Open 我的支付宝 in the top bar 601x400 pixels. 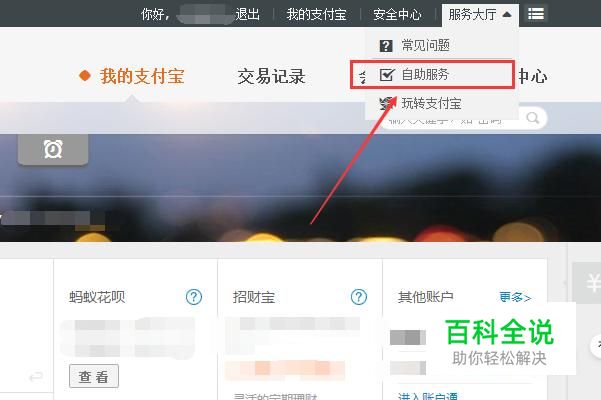[316, 15]
